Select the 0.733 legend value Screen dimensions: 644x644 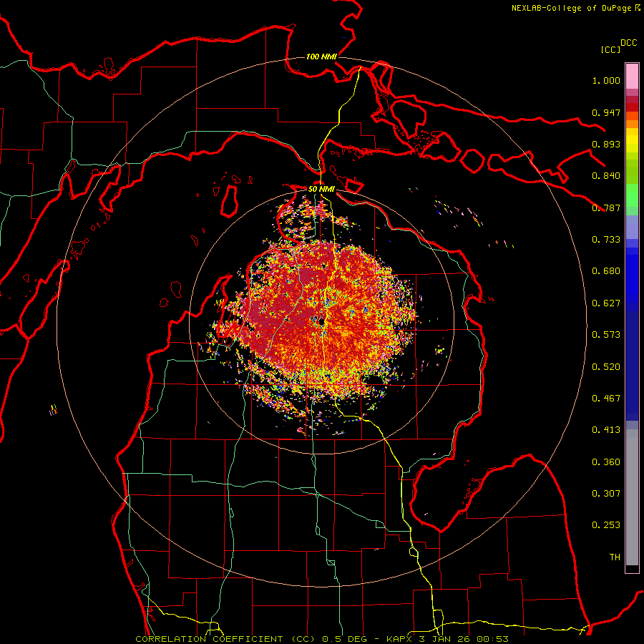pyautogui.click(x=606, y=240)
